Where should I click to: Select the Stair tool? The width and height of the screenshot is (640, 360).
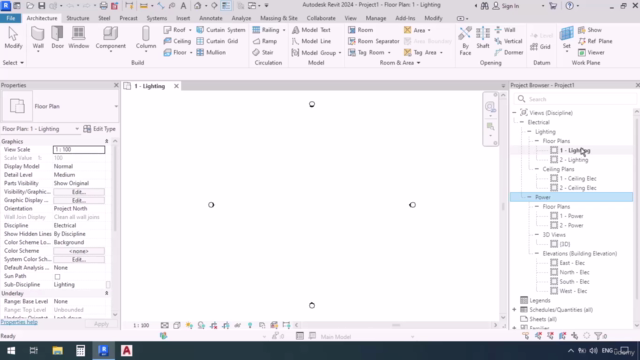click(262, 52)
